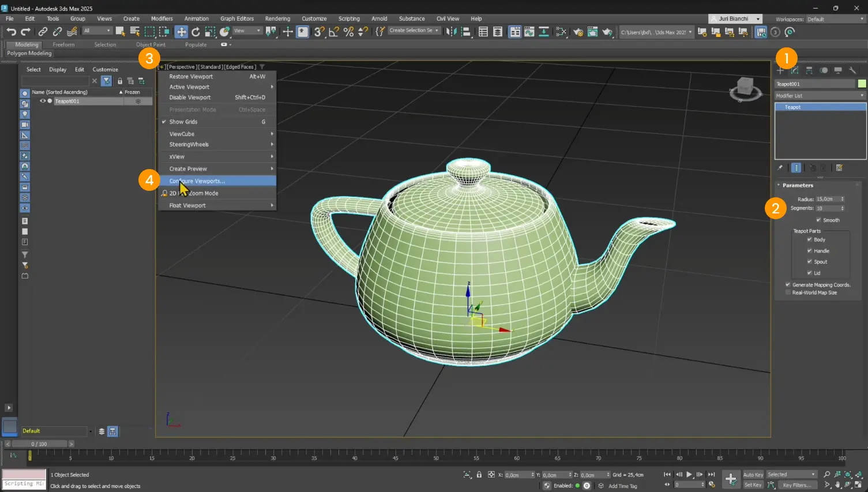Image resolution: width=868 pixels, height=492 pixels.
Task: Click the Auto Key button
Action: (753, 475)
